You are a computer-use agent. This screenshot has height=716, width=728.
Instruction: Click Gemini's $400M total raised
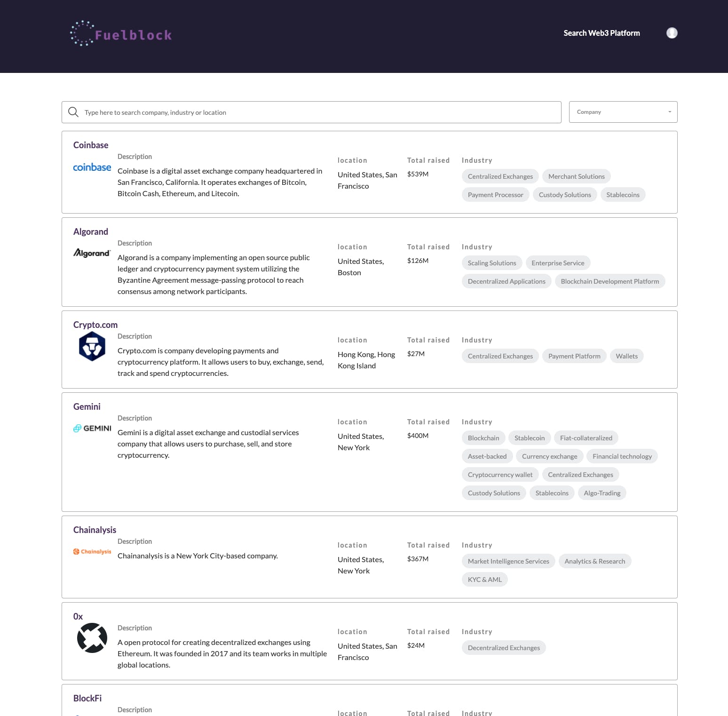tap(418, 436)
